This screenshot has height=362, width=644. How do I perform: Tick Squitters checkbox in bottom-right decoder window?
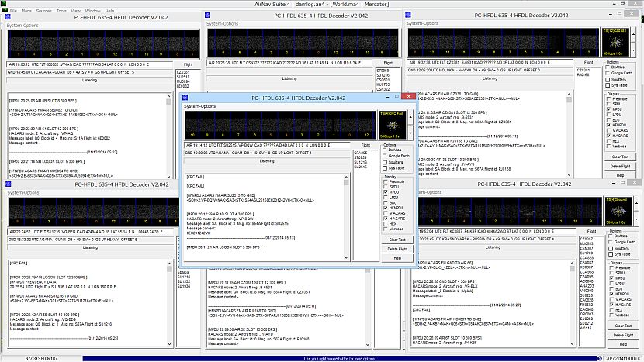pyautogui.click(x=611, y=248)
